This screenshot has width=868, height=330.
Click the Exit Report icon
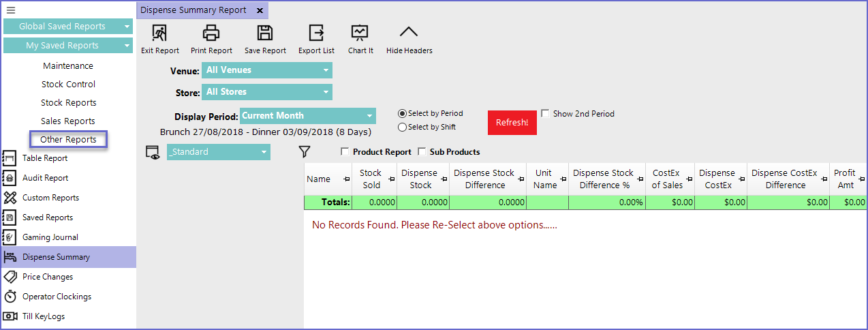click(159, 33)
